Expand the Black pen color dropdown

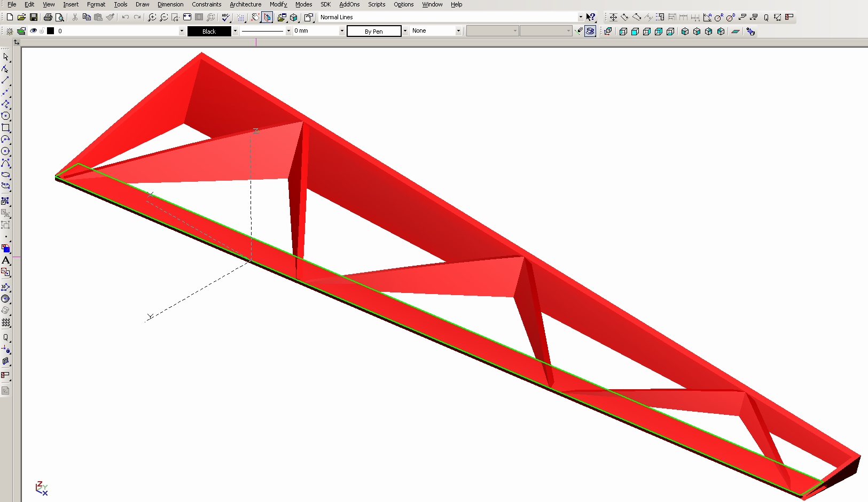(x=235, y=31)
